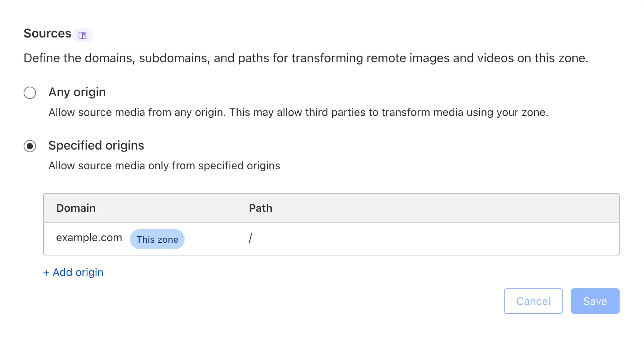Choose Specified origins to restrict source media
This screenshot has height=337, width=644.
coord(30,146)
